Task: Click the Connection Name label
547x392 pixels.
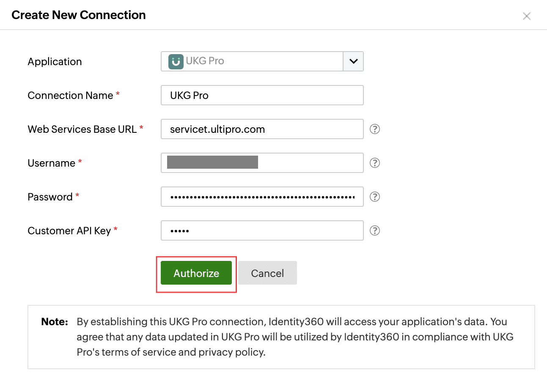Action: pyautogui.click(x=70, y=96)
